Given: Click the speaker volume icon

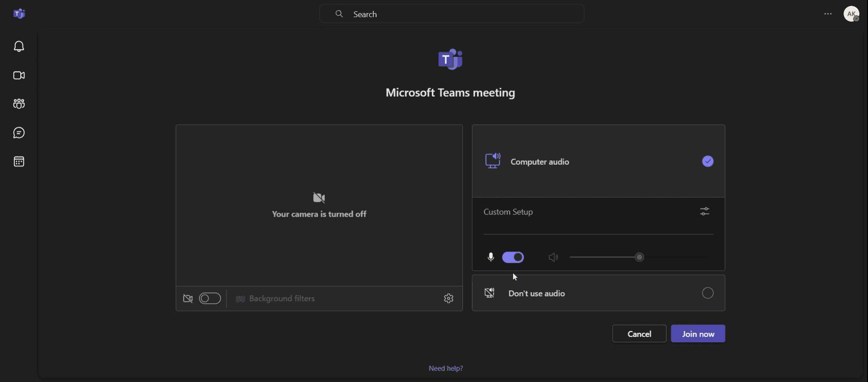Looking at the screenshot, I should tap(553, 257).
